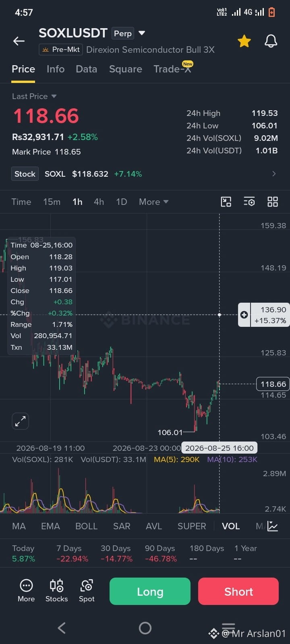This screenshot has width=290, height=644.
Task: Tap Android home navigation button
Action: point(145,628)
